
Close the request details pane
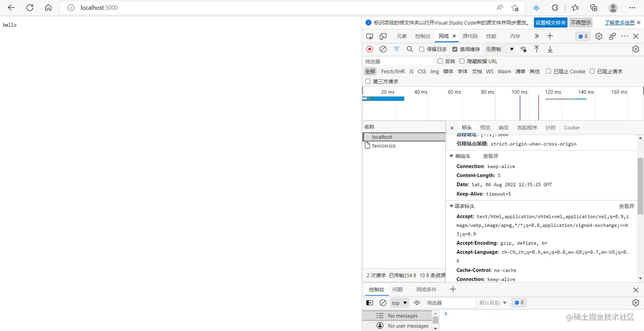452,128
